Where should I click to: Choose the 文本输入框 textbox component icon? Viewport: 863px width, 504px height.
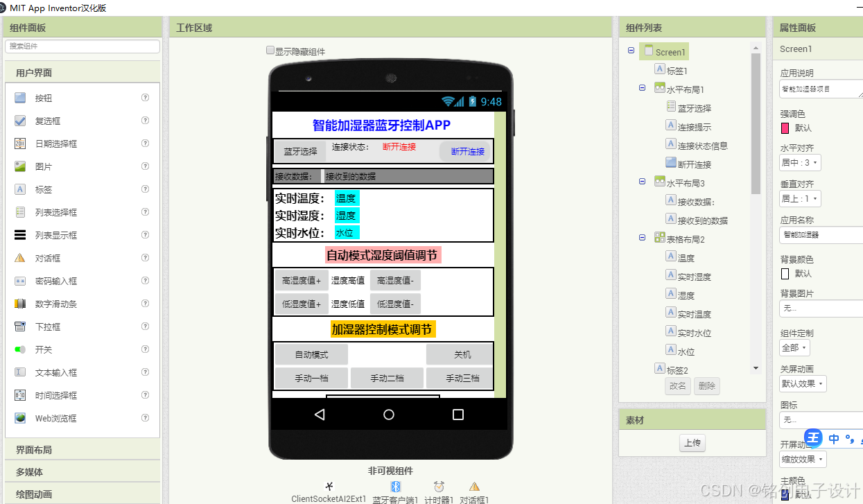(x=20, y=372)
